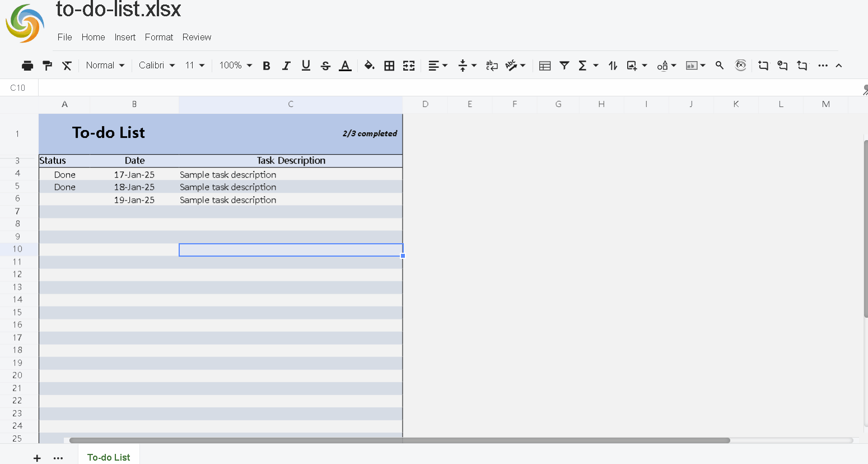
Task: Open the font size 11 dropdown
Action: pos(195,66)
